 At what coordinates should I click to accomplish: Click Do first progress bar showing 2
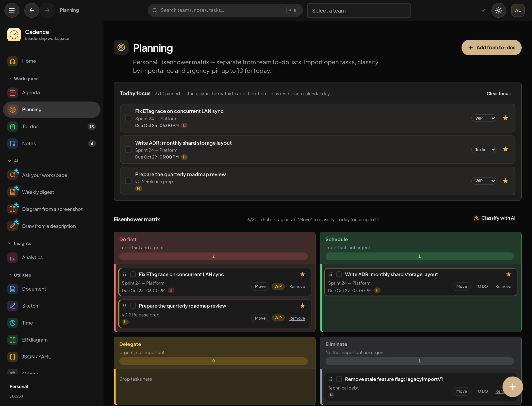[x=214, y=256]
